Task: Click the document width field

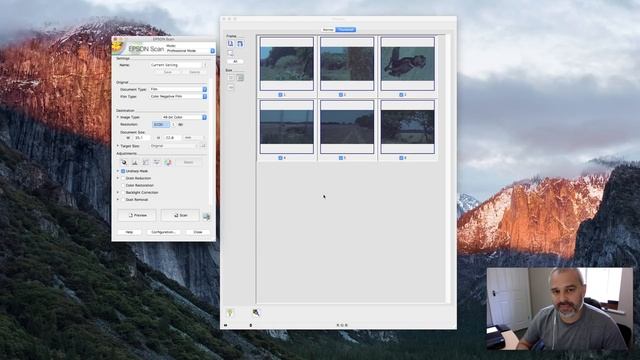Action: point(142,138)
